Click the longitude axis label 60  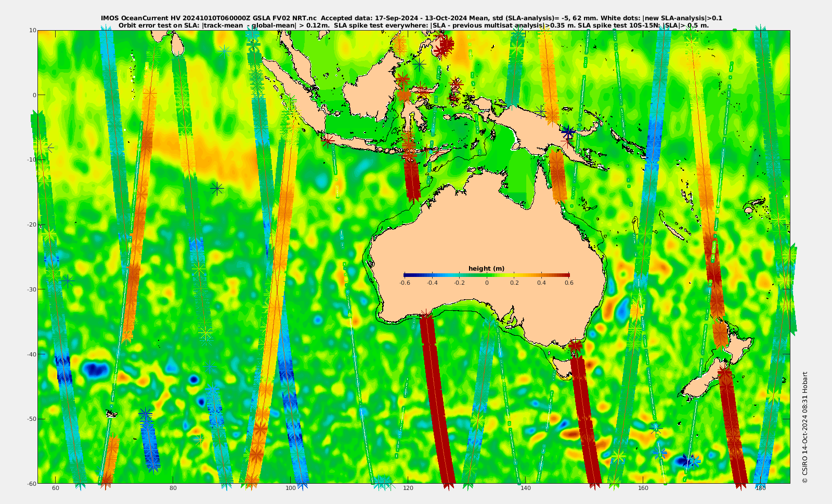(56, 488)
